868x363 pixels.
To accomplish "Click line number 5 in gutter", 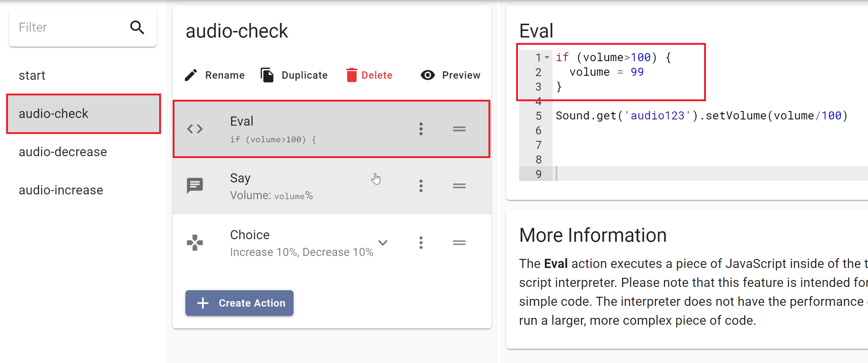I will pos(538,116).
